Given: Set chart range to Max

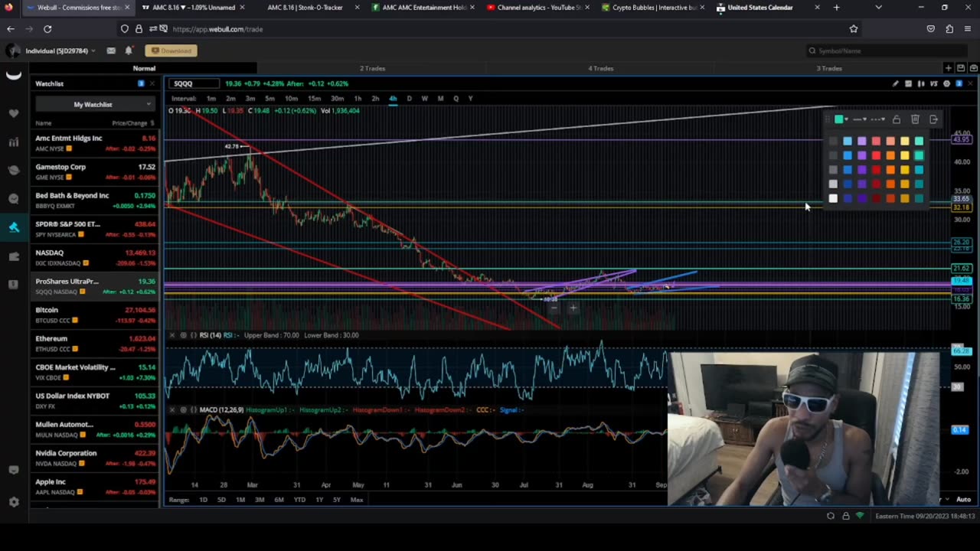Looking at the screenshot, I should pyautogui.click(x=357, y=500).
